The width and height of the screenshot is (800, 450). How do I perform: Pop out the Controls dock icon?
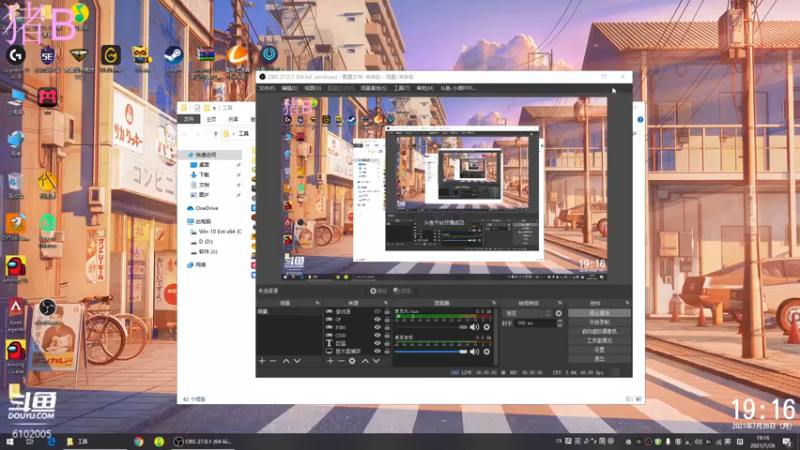tap(627, 303)
